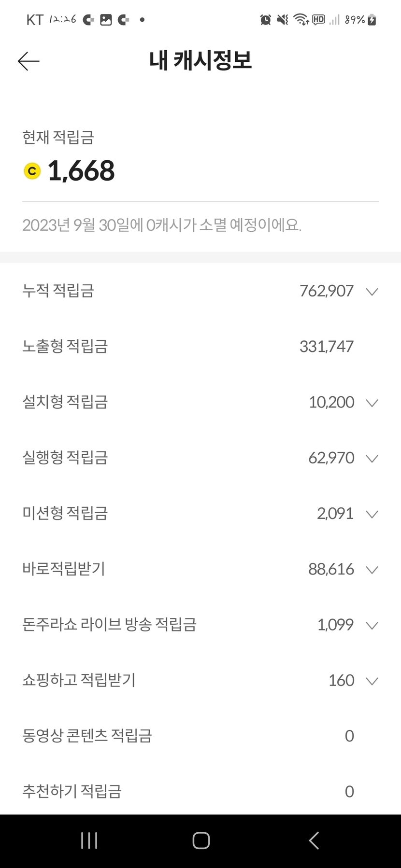This screenshot has width=401, height=868.
Task: Tap the battery indicator icon
Action: pyautogui.click(x=372, y=20)
